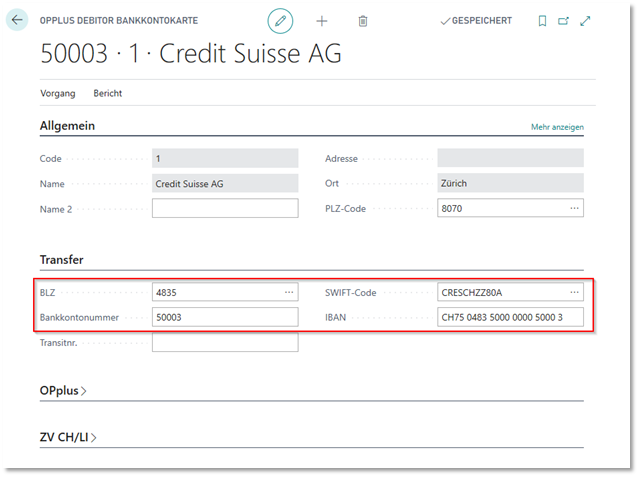Click the IBAN field
The width and height of the screenshot is (639, 477).
coord(510,317)
